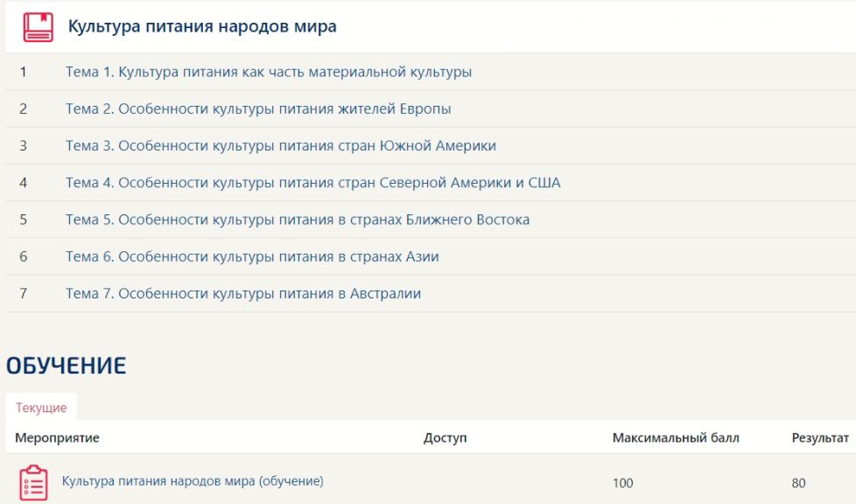This screenshot has height=504, width=856.
Task: Click the result score 80
Action: (798, 483)
